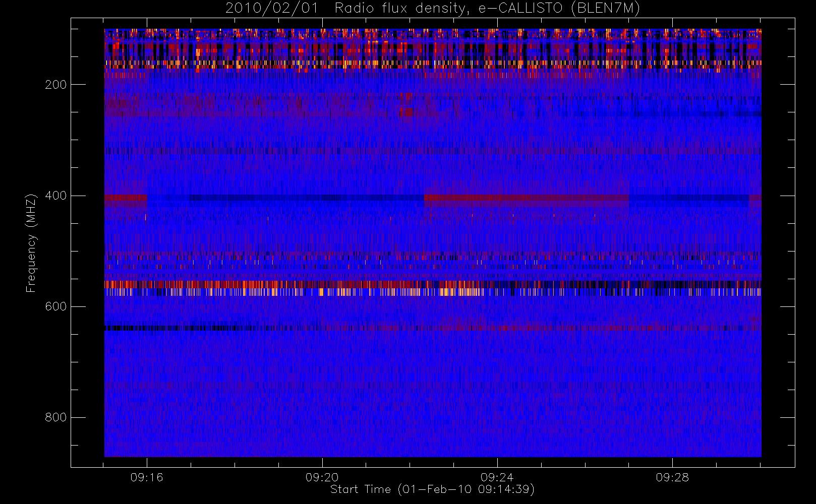Viewport: 816px width, 504px height.
Task: Click the 'Frequency (MHz)' y-axis label
Action: (x=31, y=243)
